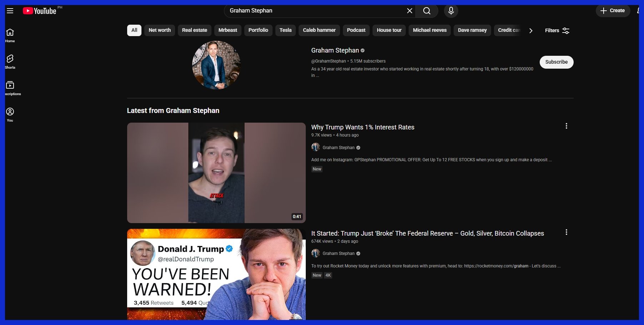Open options menu for Federal Reserve video
The height and width of the screenshot is (325, 644).
tap(566, 232)
